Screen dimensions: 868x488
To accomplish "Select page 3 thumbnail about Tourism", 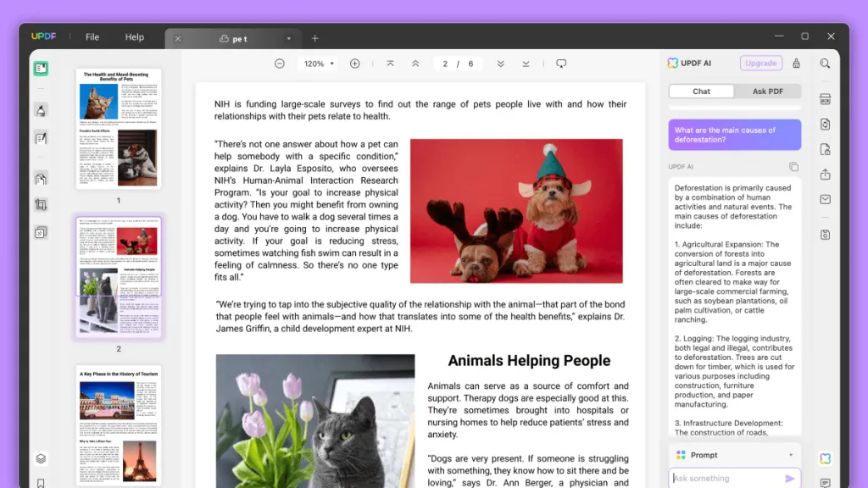I will pyautogui.click(x=119, y=425).
